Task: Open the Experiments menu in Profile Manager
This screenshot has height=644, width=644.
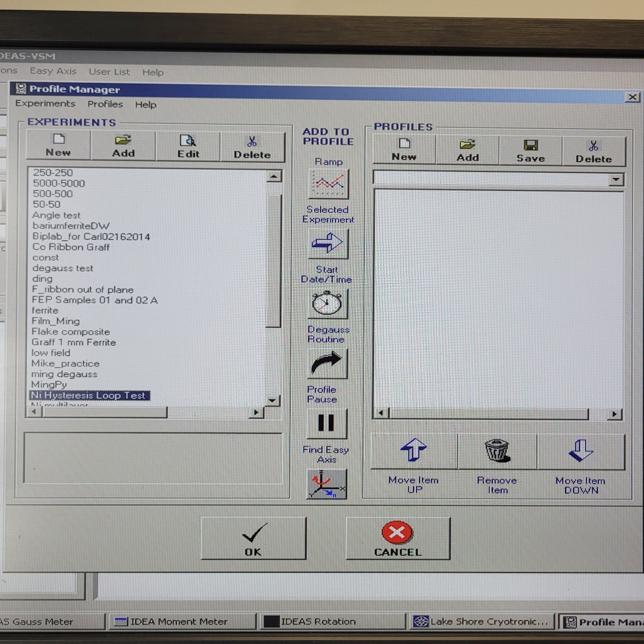Action: [45, 103]
